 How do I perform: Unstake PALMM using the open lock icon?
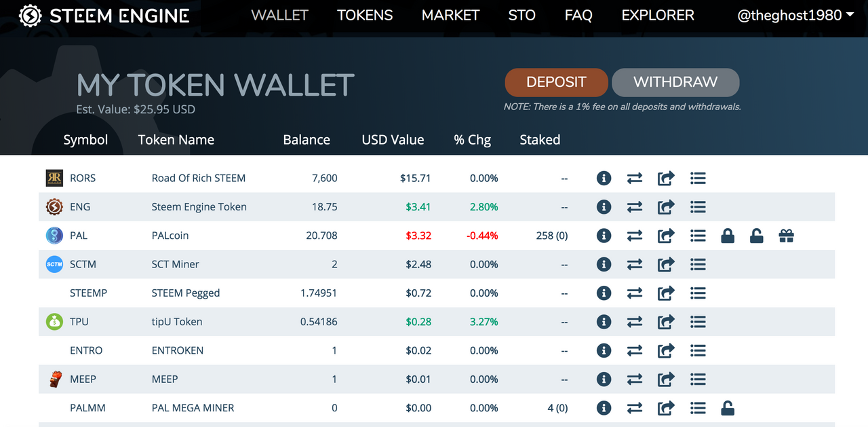coord(728,408)
